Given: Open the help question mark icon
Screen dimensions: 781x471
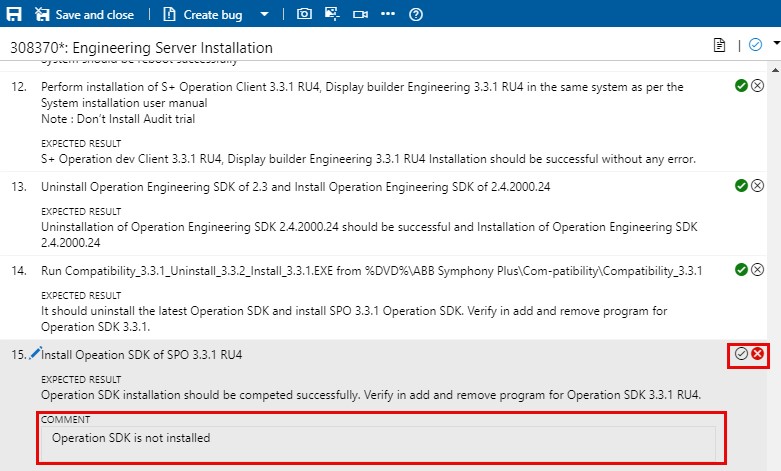Looking at the screenshot, I should (416, 14).
